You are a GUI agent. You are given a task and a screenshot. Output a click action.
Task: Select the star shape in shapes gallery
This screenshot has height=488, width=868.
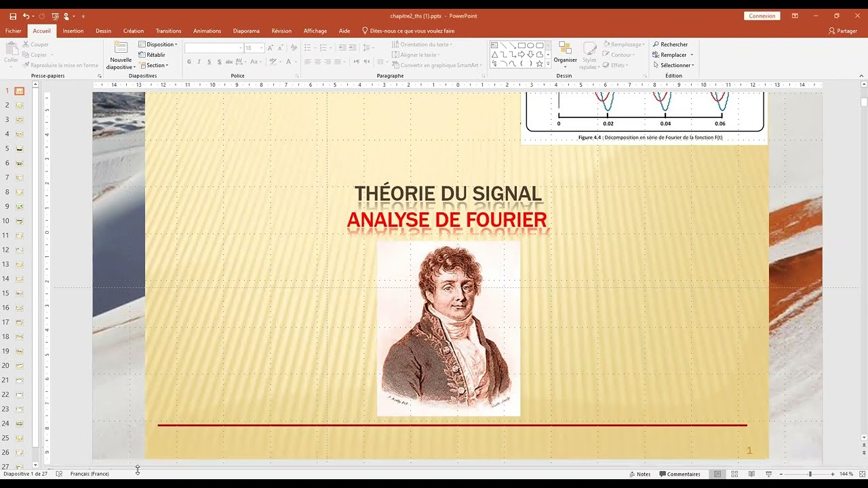pos(539,64)
